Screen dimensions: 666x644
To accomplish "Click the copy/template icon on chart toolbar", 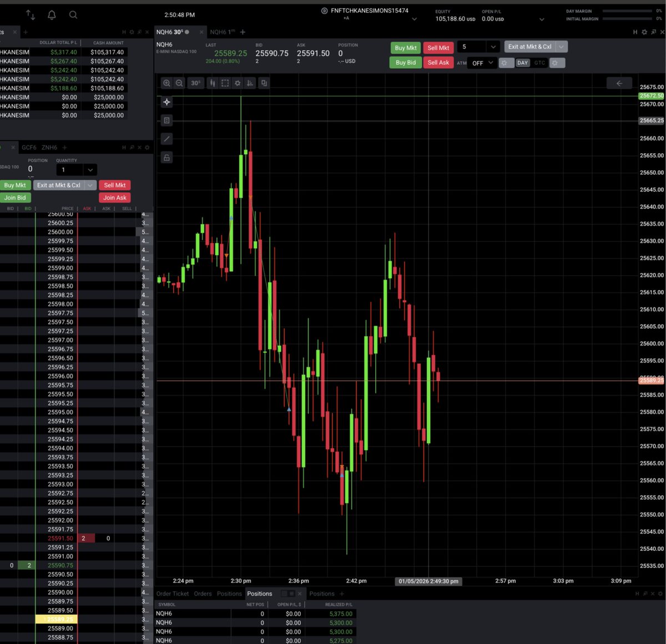I will 264,83.
